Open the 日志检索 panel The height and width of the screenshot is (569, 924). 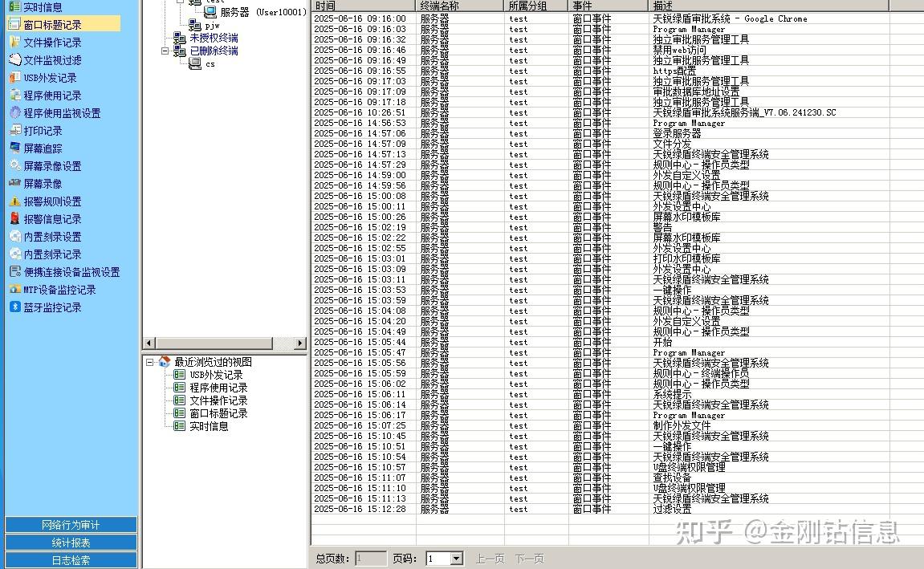(71, 560)
